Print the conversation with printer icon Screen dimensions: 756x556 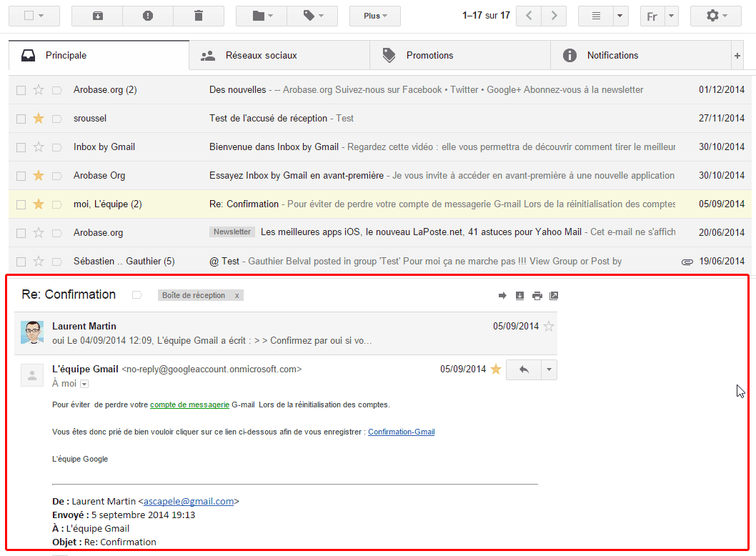tap(537, 296)
